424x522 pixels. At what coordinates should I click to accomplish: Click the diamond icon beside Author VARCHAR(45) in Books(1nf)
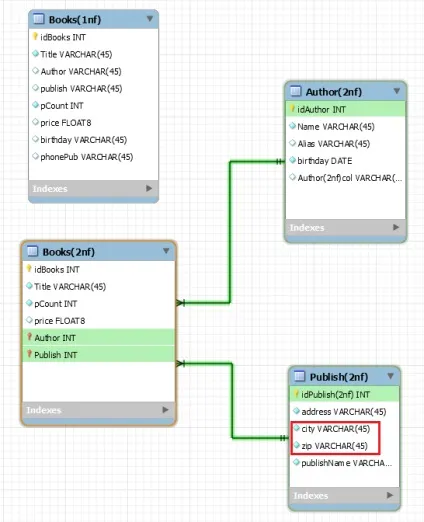35,71
